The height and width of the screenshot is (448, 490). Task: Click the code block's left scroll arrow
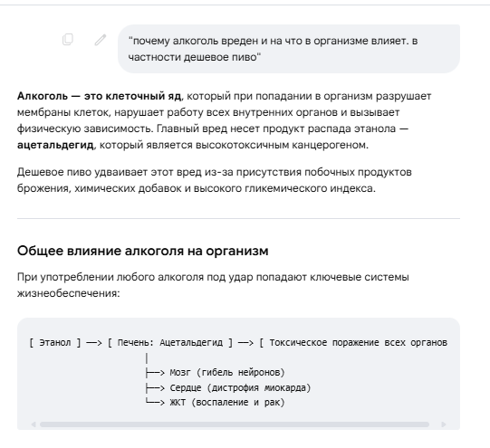pyautogui.click(x=34, y=424)
